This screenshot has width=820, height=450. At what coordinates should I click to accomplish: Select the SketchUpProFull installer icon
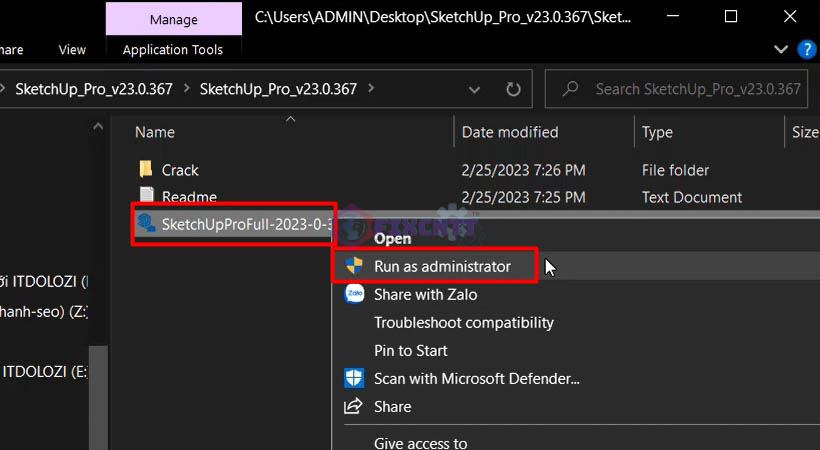click(146, 223)
